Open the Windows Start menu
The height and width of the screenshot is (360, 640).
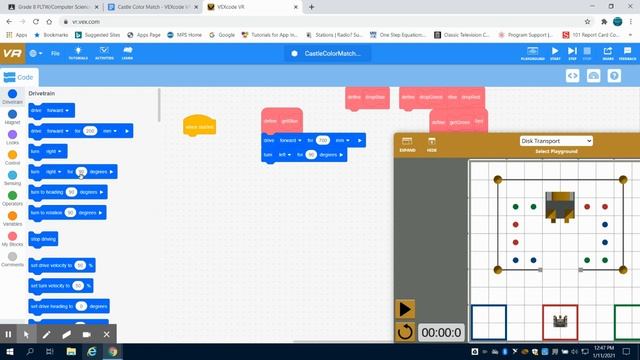click(x=10, y=351)
